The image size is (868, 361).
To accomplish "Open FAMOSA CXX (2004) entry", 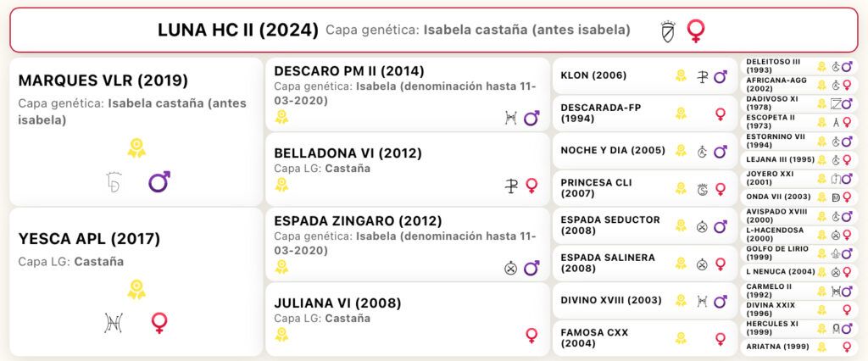I will pyautogui.click(x=645, y=338).
